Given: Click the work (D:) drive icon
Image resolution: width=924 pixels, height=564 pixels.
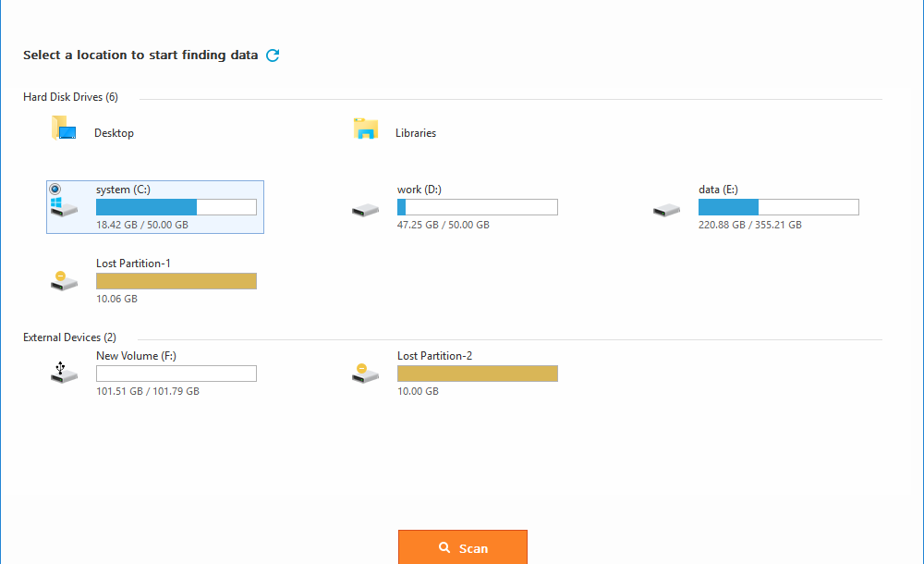Looking at the screenshot, I should [x=365, y=210].
